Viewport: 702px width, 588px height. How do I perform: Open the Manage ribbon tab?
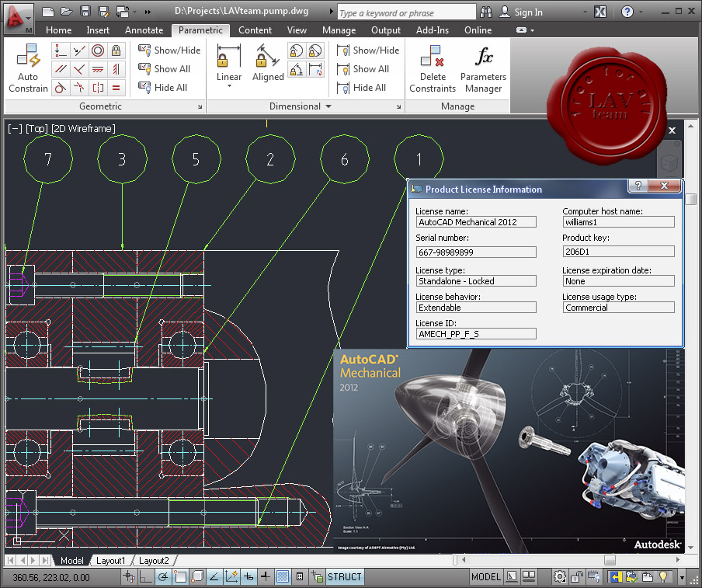339,30
